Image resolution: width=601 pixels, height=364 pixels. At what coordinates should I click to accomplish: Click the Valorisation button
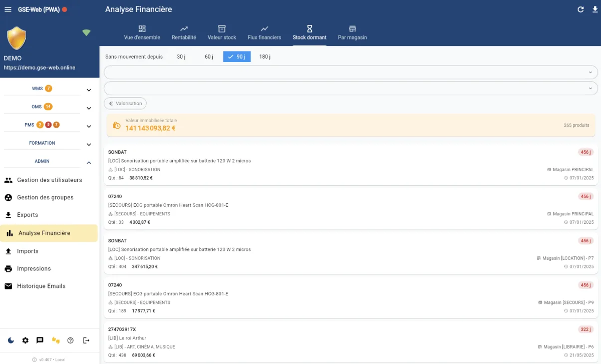[x=125, y=103]
